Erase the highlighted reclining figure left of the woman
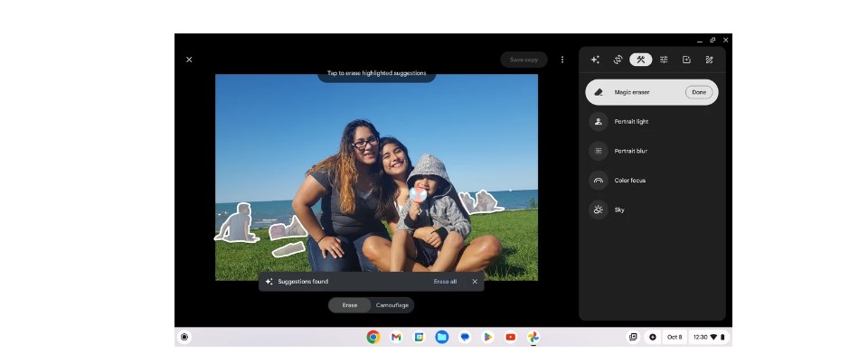 click(x=288, y=228)
